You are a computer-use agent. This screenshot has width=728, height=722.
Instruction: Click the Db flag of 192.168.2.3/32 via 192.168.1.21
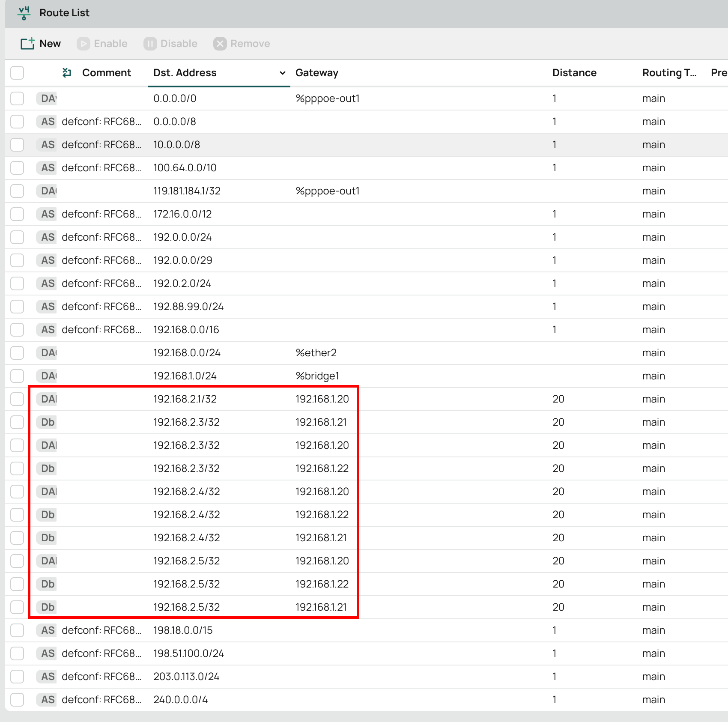click(47, 422)
